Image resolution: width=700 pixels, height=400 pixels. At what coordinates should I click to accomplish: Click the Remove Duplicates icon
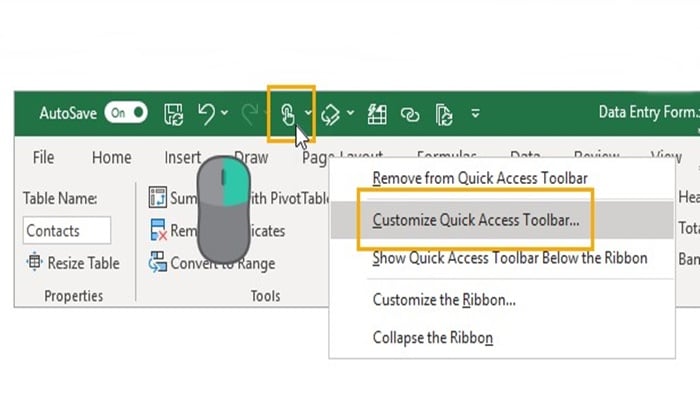[x=158, y=230]
